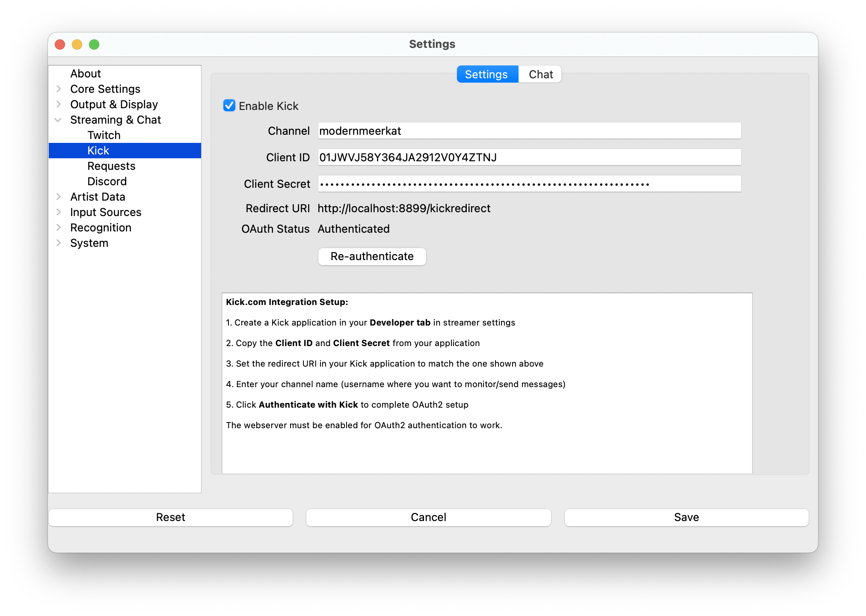This screenshot has height=616, width=866.
Task: Expand the Core Settings tree section
Action: (59, 89)
